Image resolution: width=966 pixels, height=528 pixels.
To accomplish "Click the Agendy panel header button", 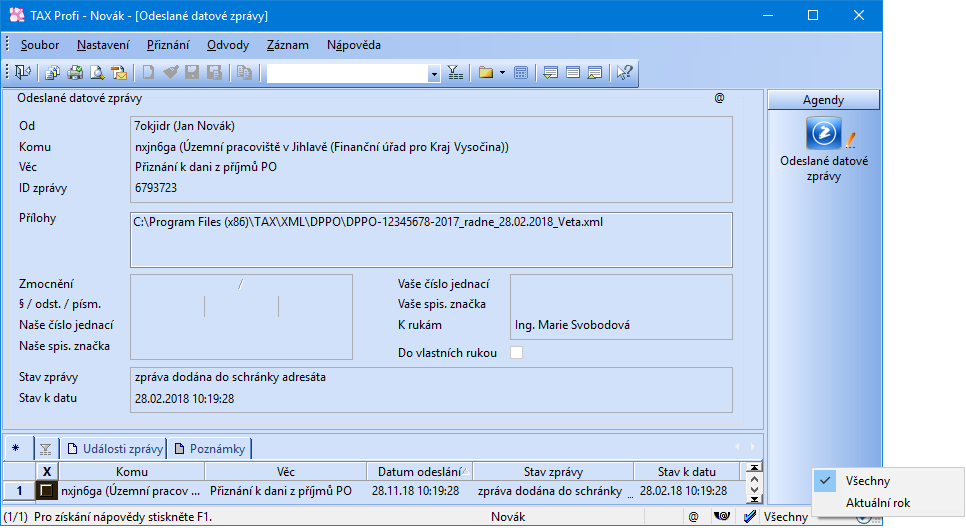I will click(x=823, y=100).
